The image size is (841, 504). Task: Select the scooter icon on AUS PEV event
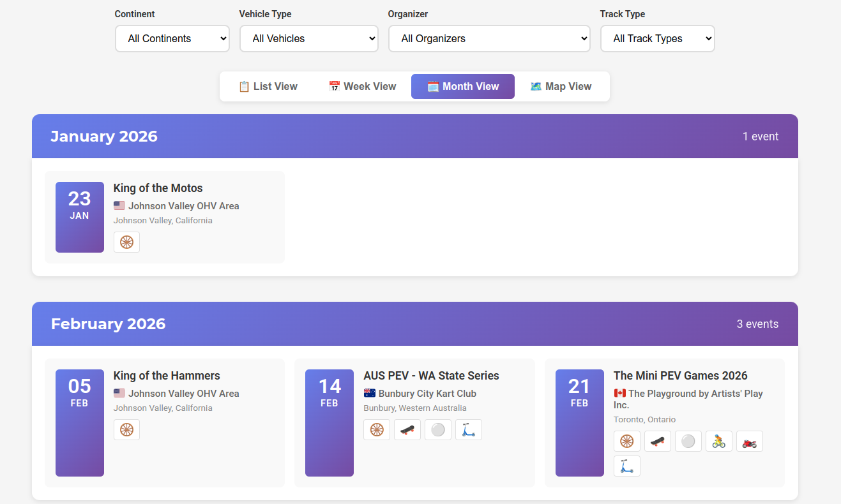[469, 429]
